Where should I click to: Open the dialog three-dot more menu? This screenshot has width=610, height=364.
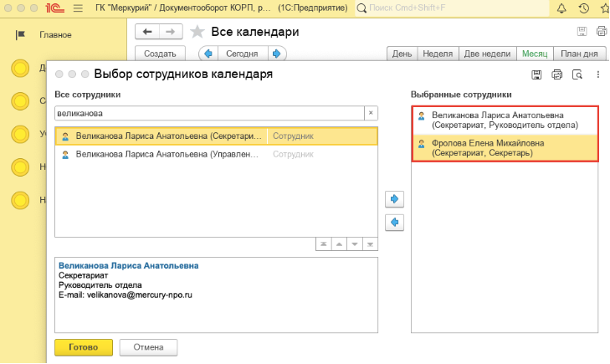[x=597, y=74]
